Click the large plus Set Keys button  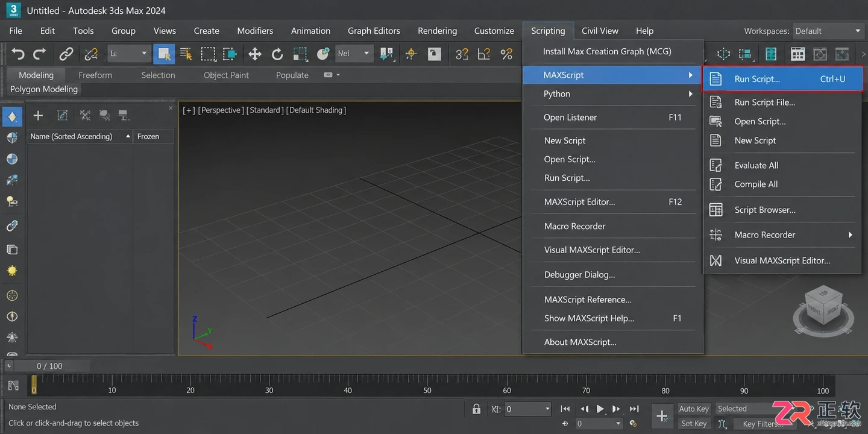(662, 417)
